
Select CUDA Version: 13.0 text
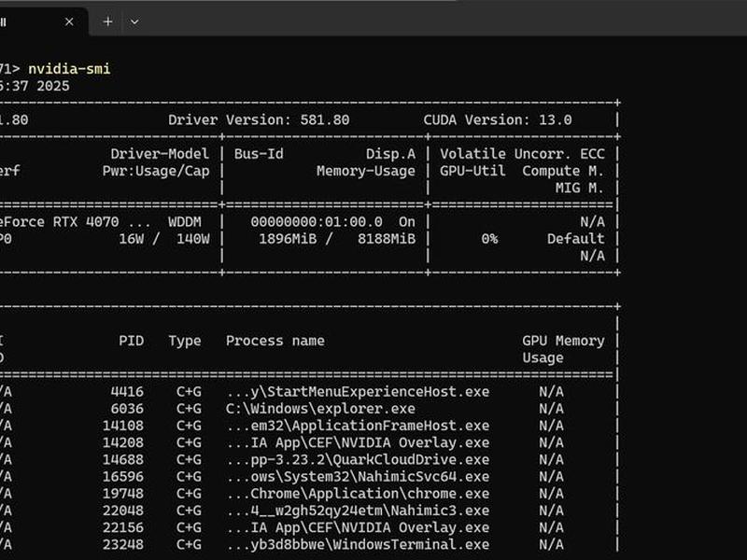pyautogui.click(x=498, y=120)
